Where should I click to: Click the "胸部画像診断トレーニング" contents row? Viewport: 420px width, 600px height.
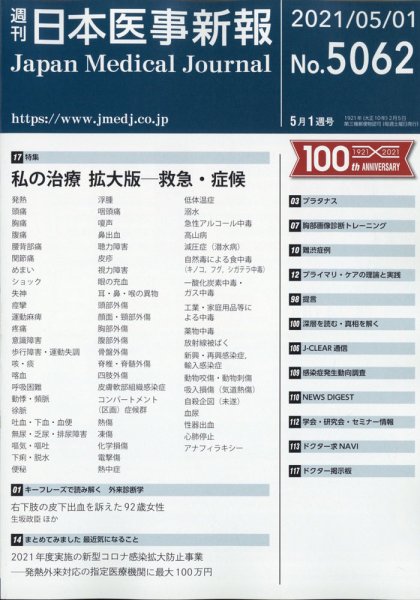(x=352, y=226)
